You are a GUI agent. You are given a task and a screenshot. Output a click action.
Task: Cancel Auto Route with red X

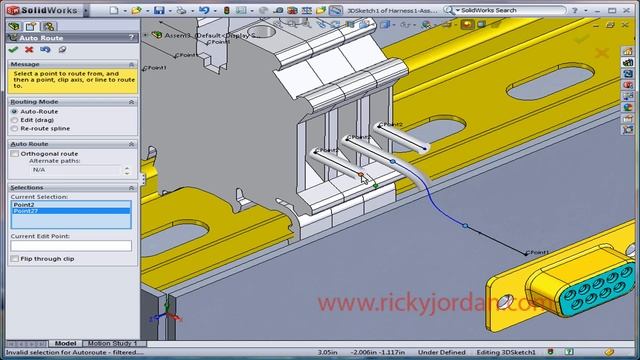(x=29, y=49)
